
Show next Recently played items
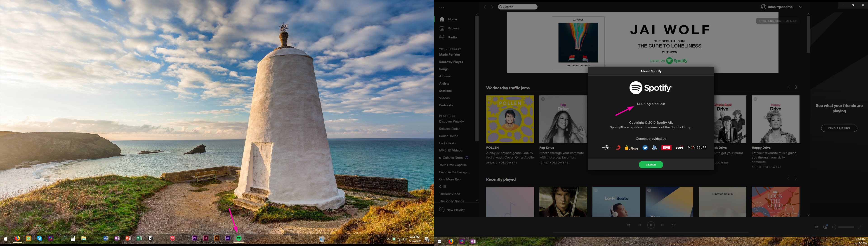(x=796, y=179)
